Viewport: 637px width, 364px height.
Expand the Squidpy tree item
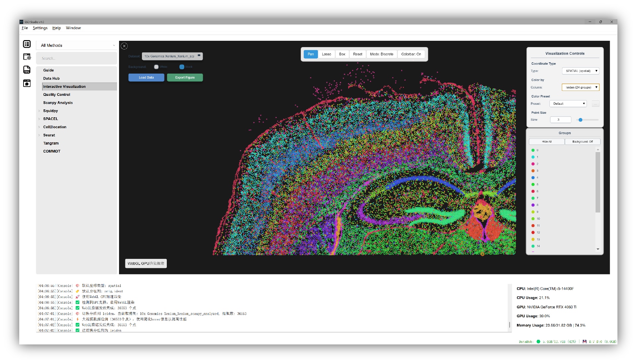click(39, 111)
